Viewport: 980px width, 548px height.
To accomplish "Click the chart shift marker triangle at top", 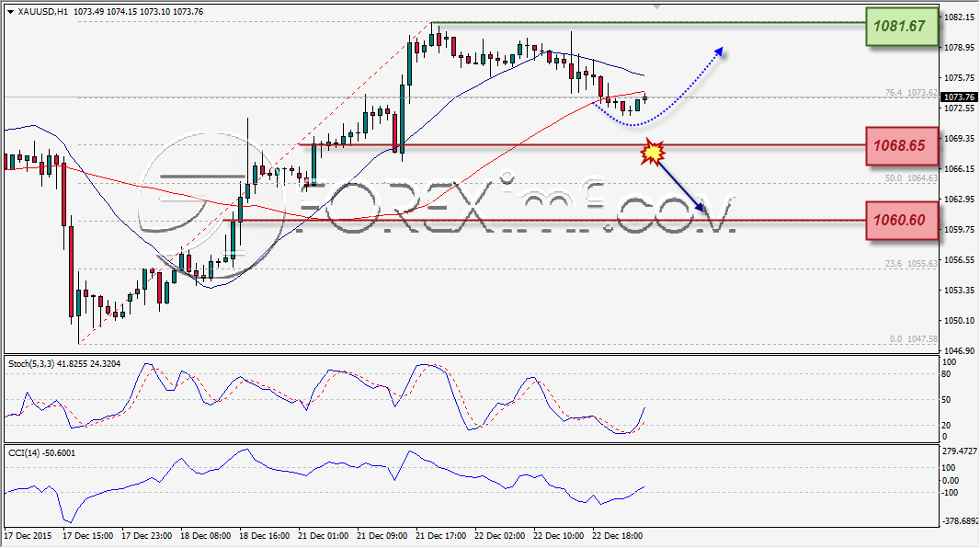I will click(656, 6).
